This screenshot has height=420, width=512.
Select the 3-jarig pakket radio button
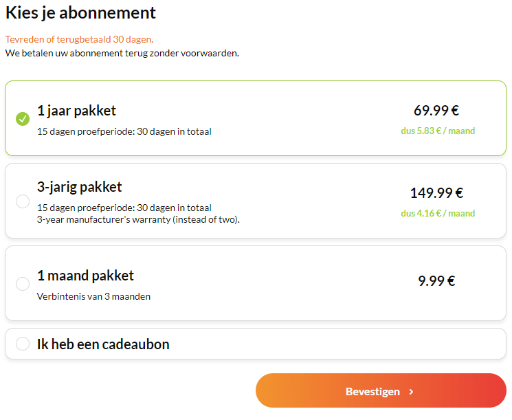[23, 201]
